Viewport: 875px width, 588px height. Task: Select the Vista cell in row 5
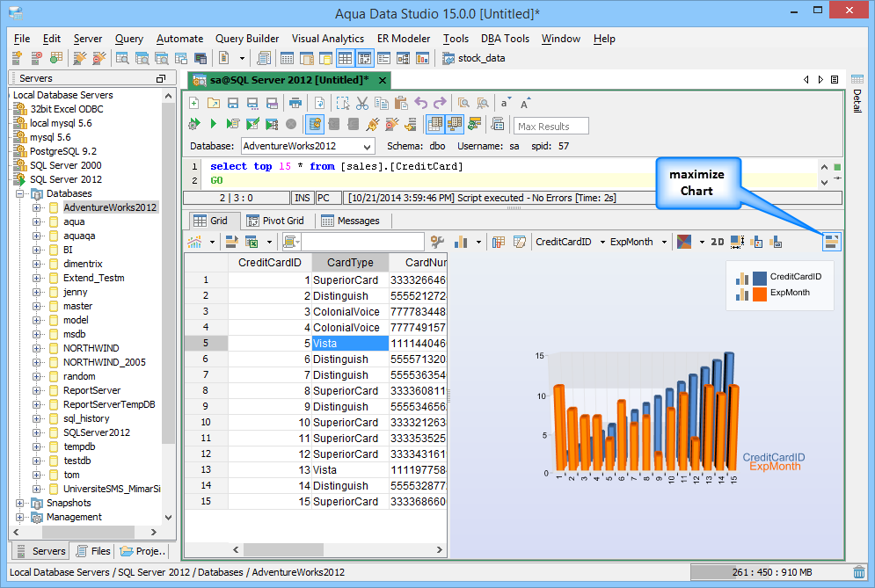tap(350, 343)
